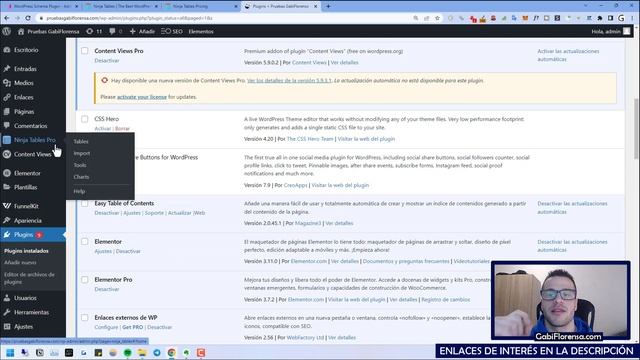Visit The CSS Hero Team author link
The width and height of the screenshot is (640, 360).
click(x=310, y=139)
